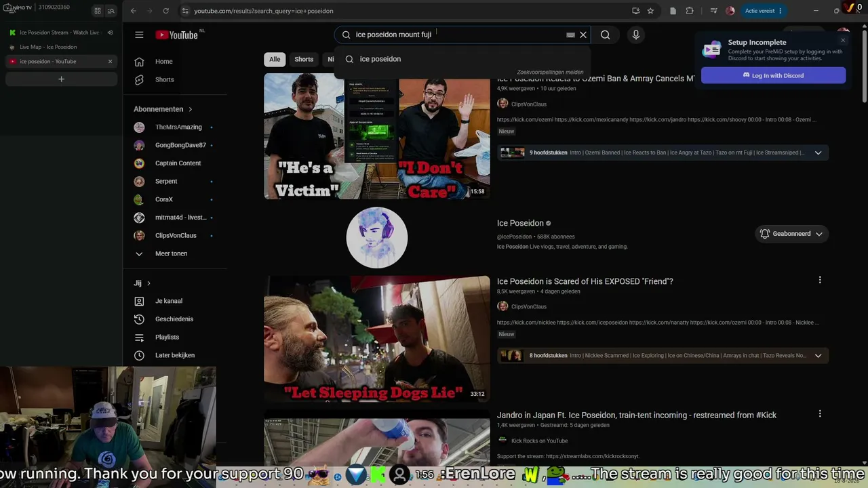Click the browser address bar URL

(x=264, y=11)
